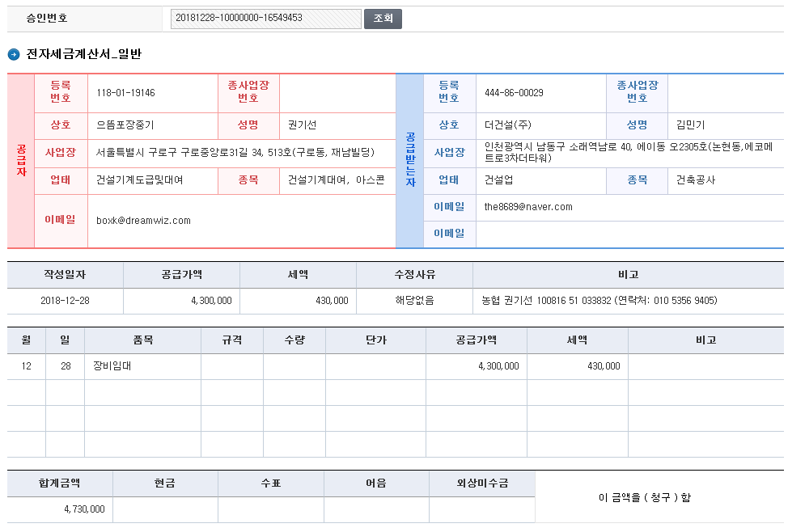Click the 수표 column header
The height and width of the screenshot is (532, 788).
[x=271, y=483]
